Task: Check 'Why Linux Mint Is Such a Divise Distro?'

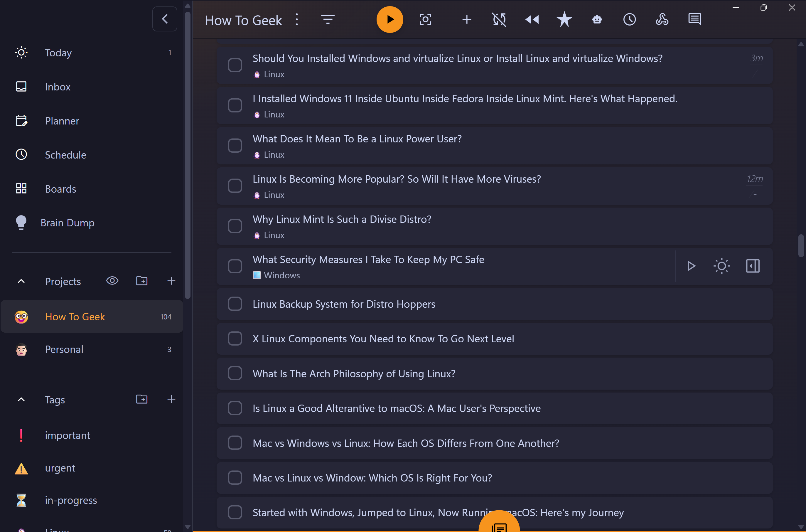Action: [235, 226]
